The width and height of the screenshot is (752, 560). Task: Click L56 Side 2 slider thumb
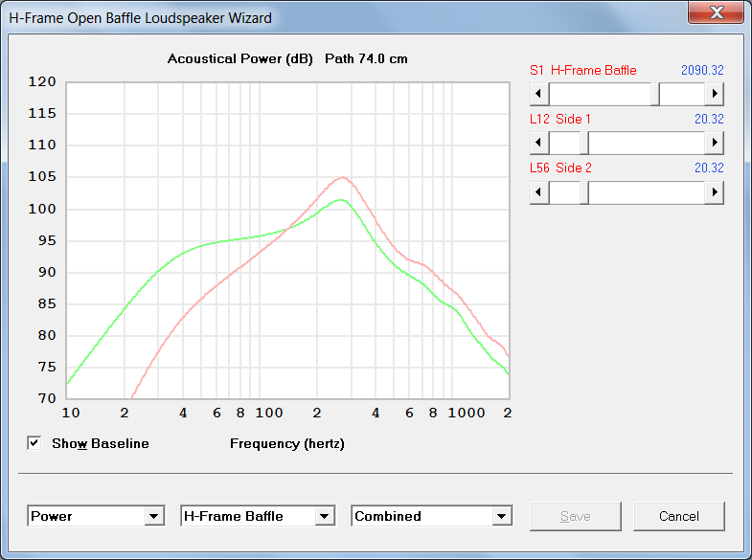tap(584, 192)
